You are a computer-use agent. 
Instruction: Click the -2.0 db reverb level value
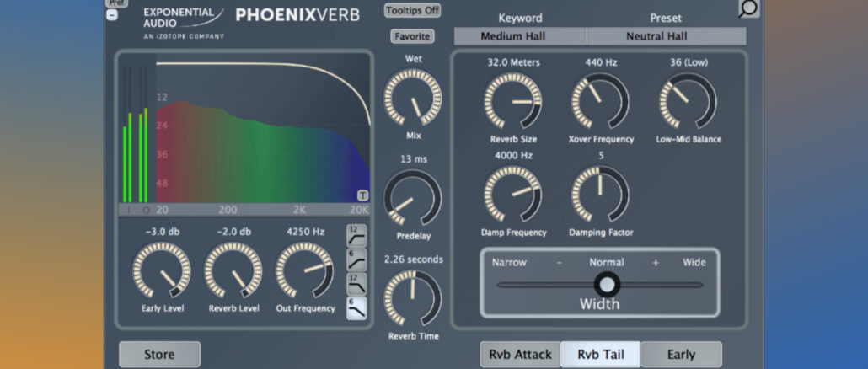[x=233, y=231]
